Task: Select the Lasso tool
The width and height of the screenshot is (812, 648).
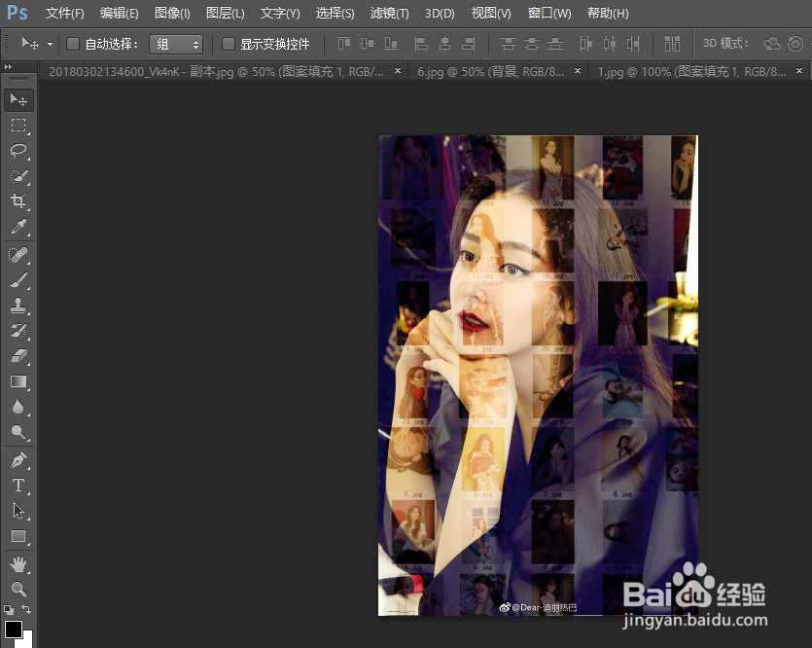Action: [x=18, y=151]
